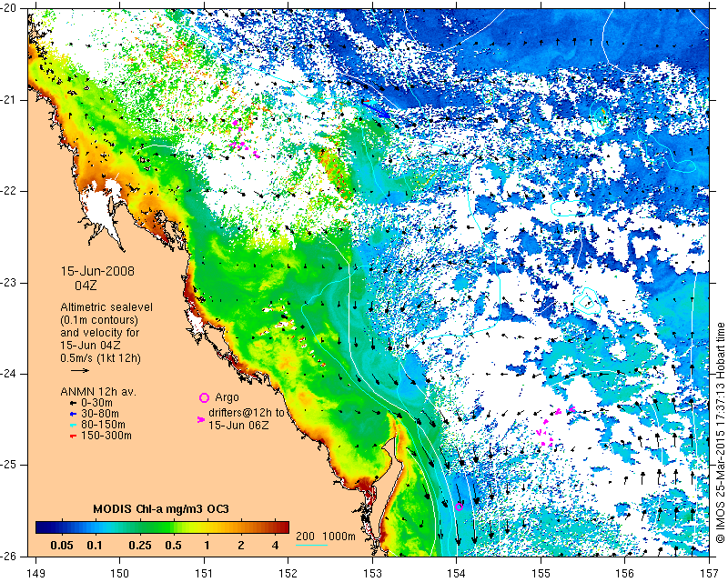The height and width of the screenshot is (582, 728).
Task: Click the '150' longitude axis label
Action: tap(120, 574)
